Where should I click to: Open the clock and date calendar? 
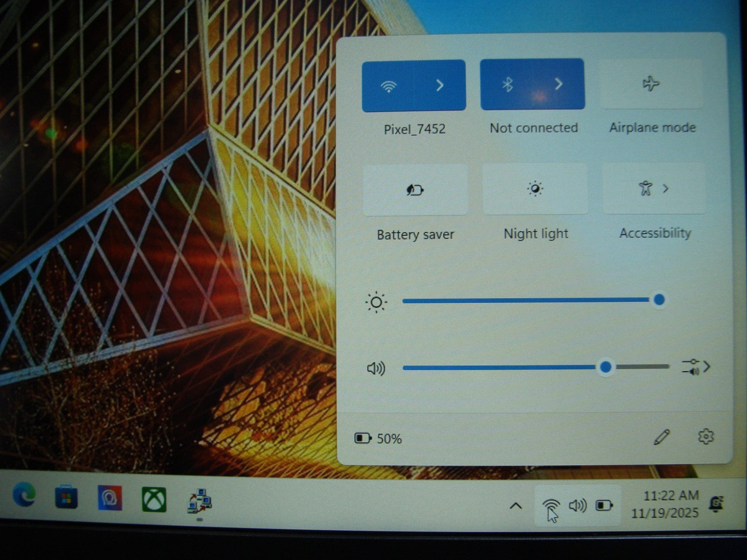pyautogui.click(x=665, y=504)
